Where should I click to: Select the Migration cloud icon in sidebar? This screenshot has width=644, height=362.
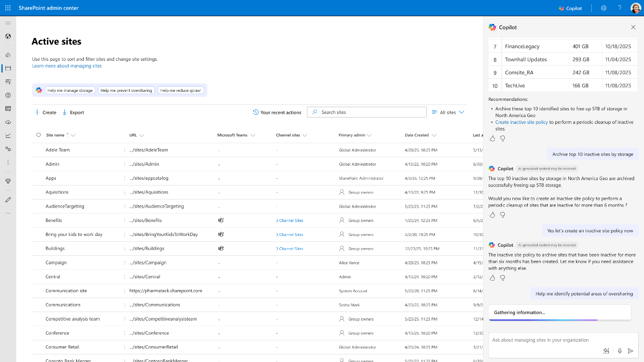coord(8,122)
